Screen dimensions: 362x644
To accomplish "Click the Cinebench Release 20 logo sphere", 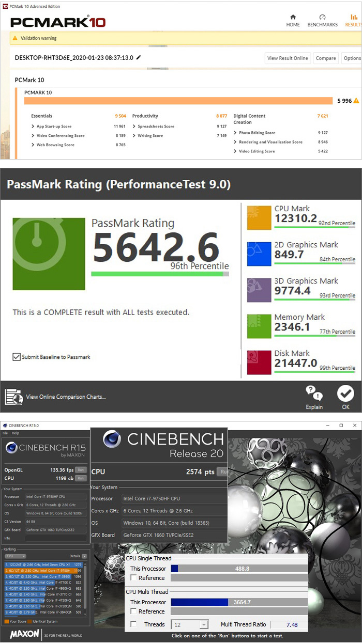I will pos(112,439).
